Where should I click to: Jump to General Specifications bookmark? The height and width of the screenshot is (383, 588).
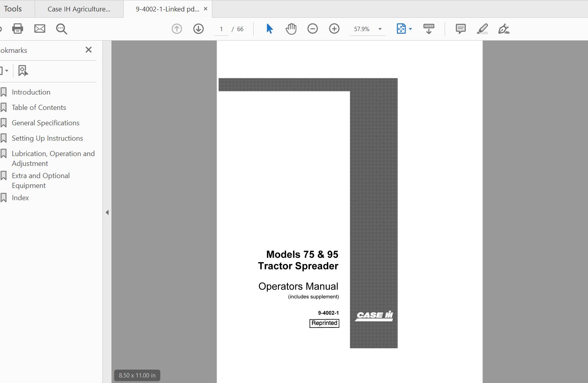46,123
